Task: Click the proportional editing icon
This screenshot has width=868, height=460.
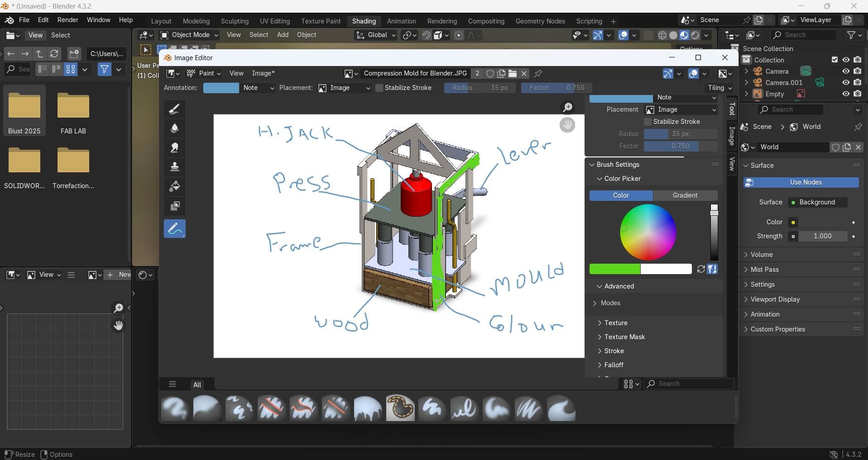Action: click(x=459, y=35)
